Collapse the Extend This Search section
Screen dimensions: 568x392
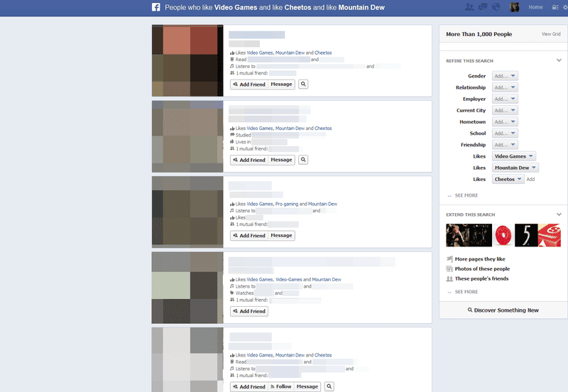pos(559,214)
